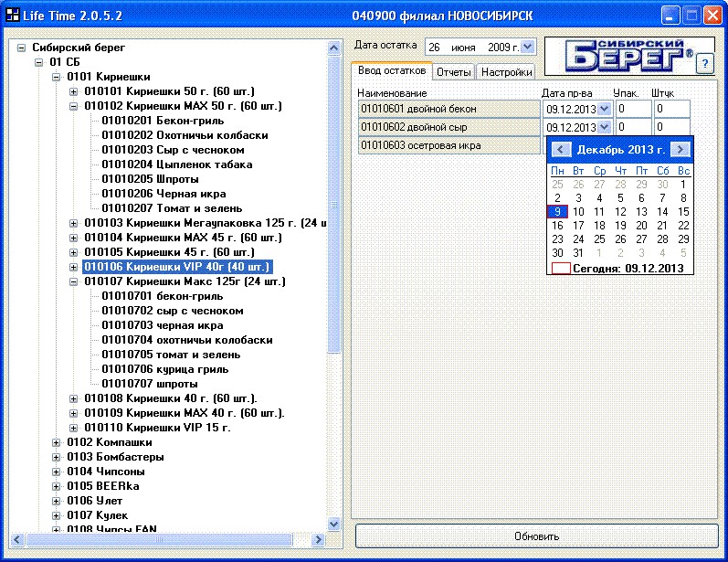Screen dimensions: 728x562
Task: Click 01010603 осетровая икра row name
Action: pyautogui.click(x=449, y=145)
